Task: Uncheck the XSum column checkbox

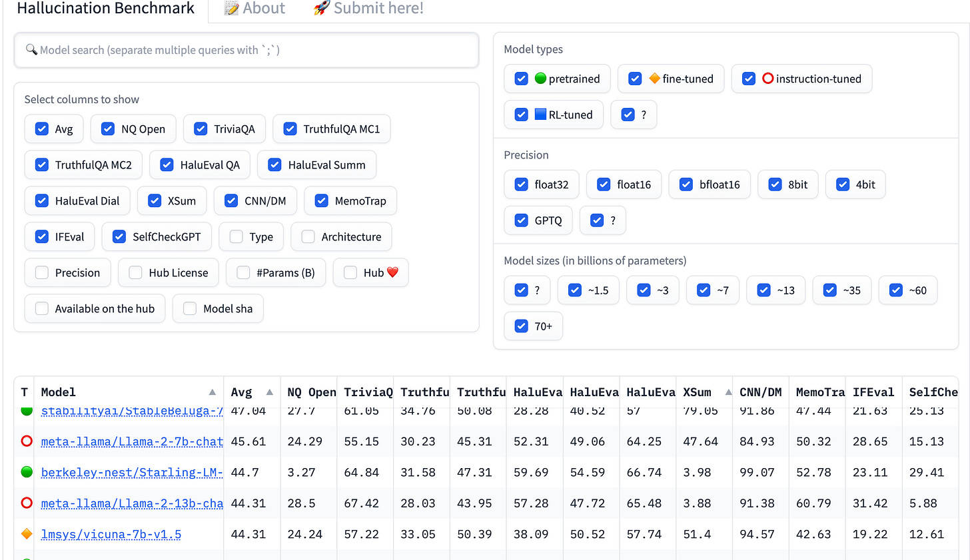Action: point(155,201)
